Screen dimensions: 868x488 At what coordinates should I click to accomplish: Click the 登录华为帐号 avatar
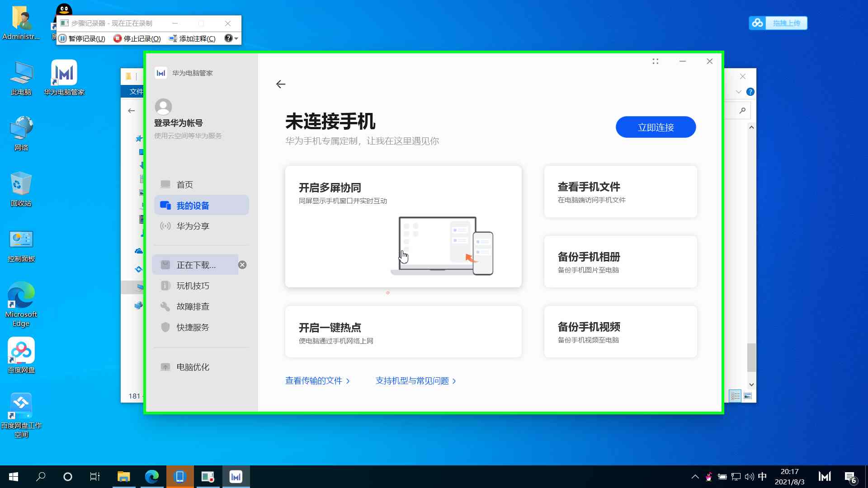coord(163,108)
